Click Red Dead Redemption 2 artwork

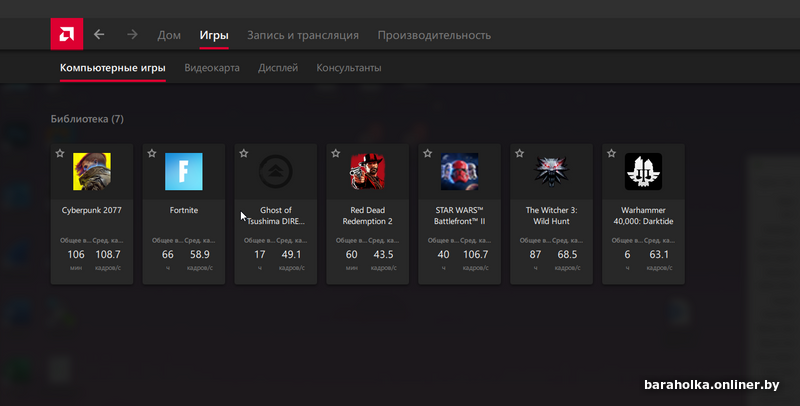click(367, 171)
